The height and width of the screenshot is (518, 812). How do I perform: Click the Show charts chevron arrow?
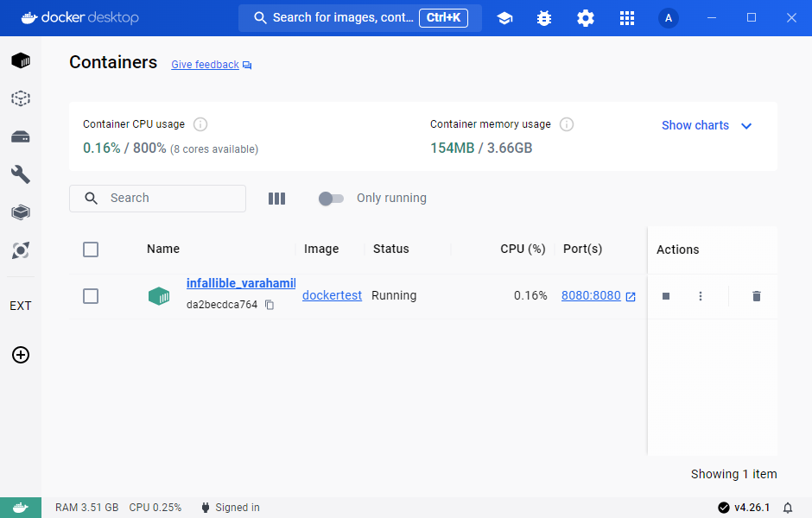[x=746, y=126]
